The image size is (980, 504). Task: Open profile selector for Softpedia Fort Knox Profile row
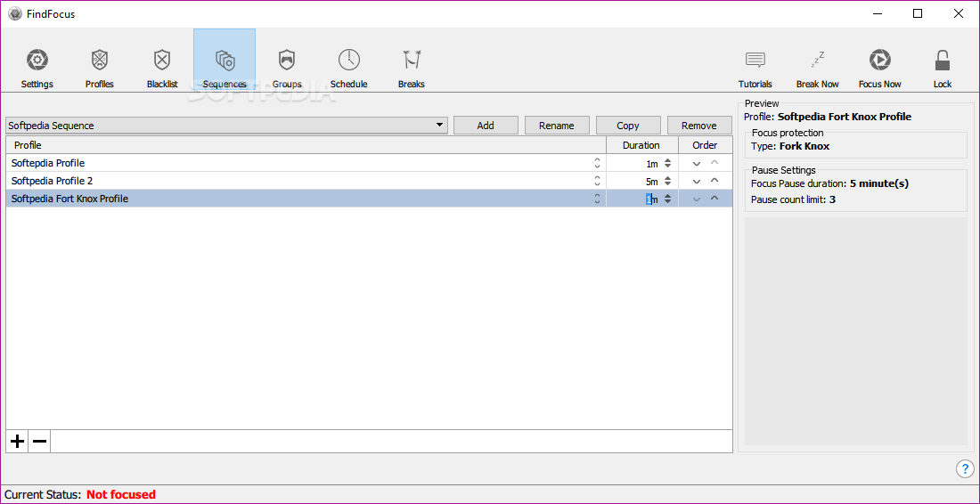coord(597,199)
